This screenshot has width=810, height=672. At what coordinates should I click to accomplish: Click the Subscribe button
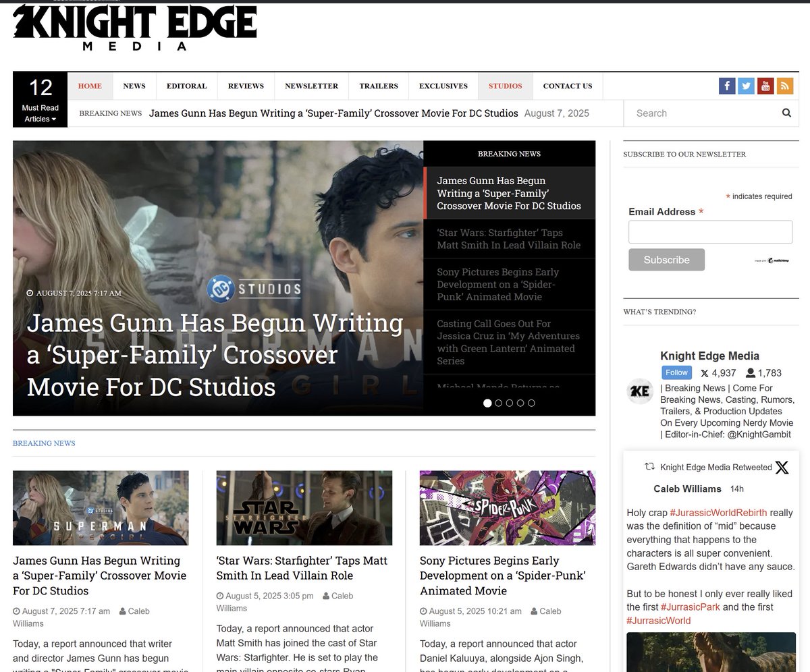pos(666,260)
